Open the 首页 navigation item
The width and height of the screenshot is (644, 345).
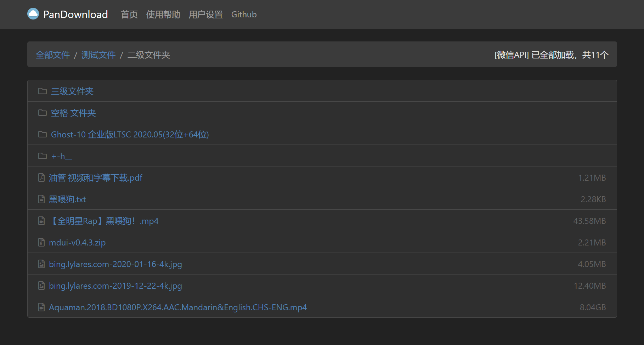point(129,15)
